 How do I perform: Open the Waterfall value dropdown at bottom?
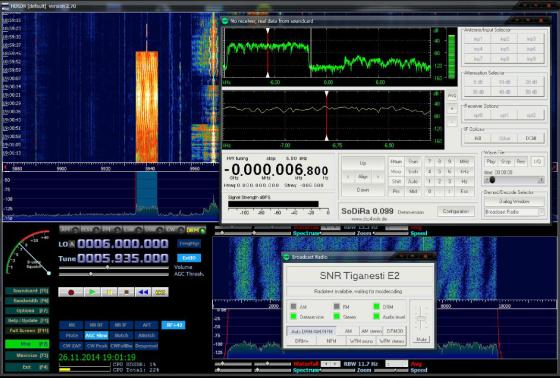330,364
